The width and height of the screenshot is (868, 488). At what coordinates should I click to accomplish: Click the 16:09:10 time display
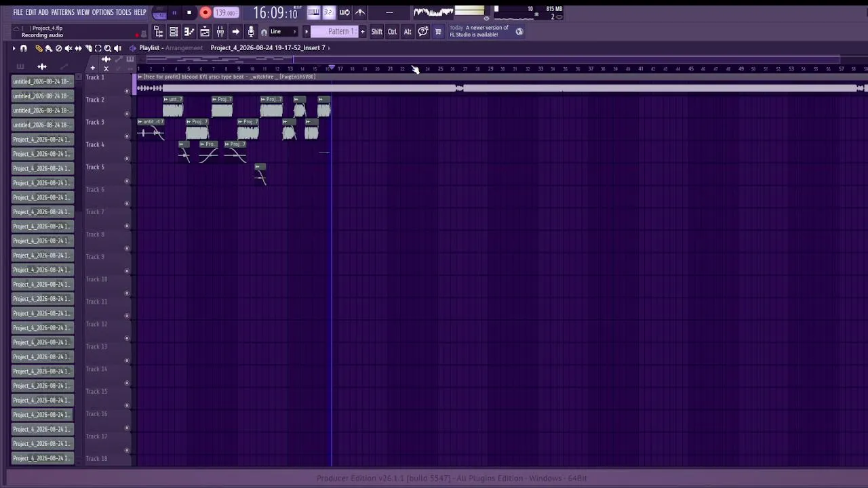pyautogui.click(x=275, y=13)
